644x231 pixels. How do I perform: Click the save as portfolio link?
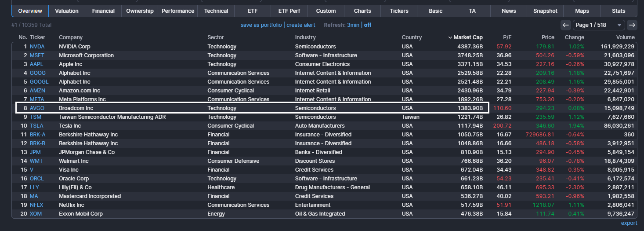pos(261,25)
